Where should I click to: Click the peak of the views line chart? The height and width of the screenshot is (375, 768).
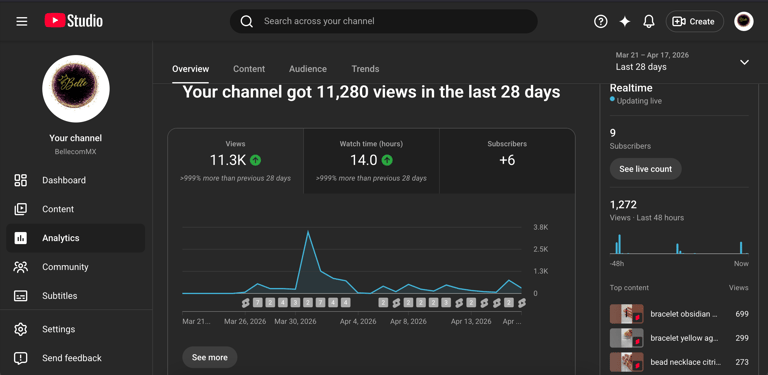pyautogui.click(x=308, y=232)
